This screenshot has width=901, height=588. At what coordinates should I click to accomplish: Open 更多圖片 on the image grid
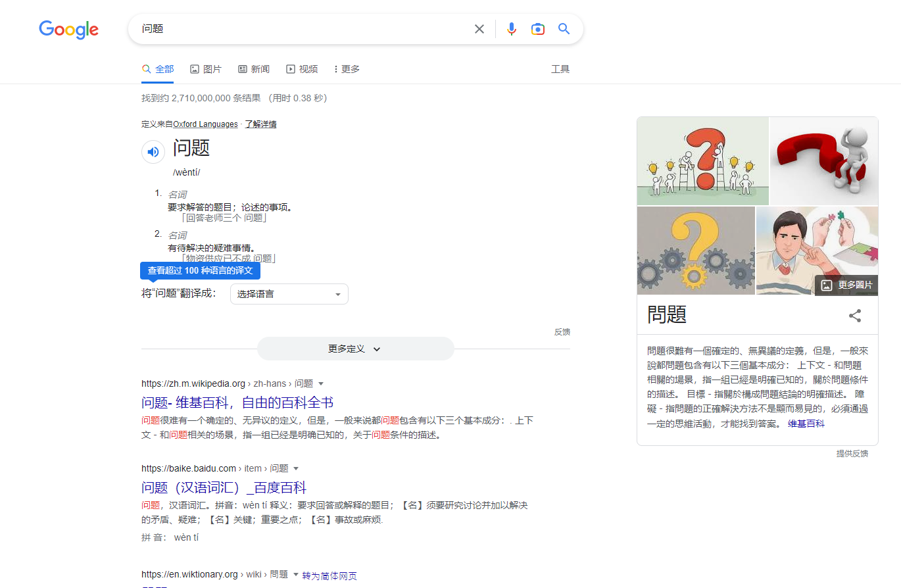[x=846, y=285]
